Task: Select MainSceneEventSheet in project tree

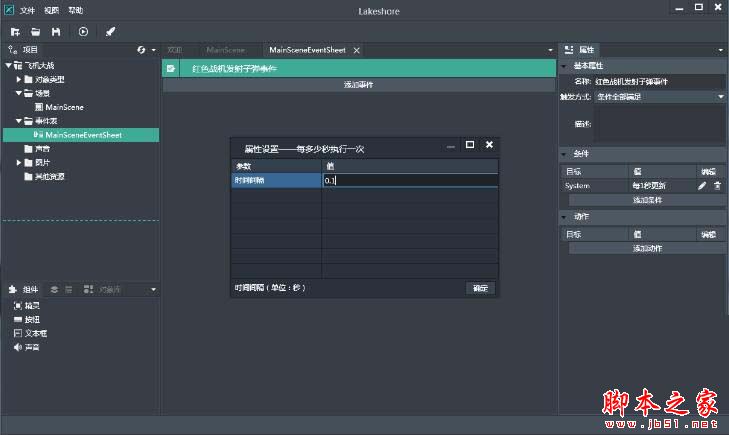Action: tap(81, 135)
